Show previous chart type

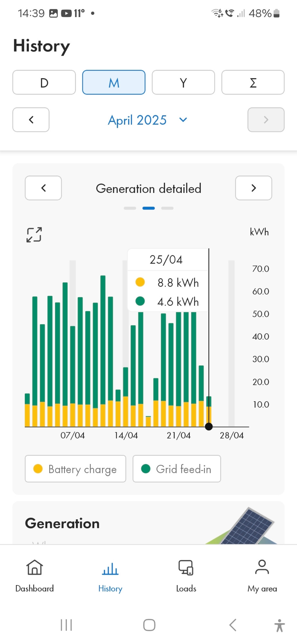[43, 188]
